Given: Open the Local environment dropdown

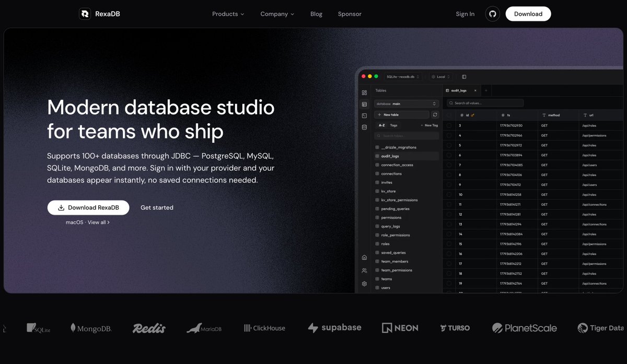Looking at the screenshot, I should point(441,77).
